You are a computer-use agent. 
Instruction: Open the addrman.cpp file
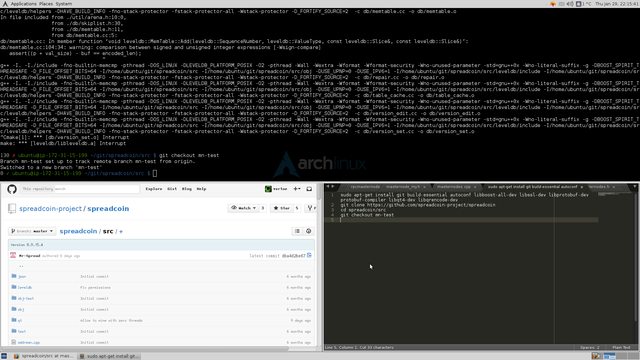(29, 342)
